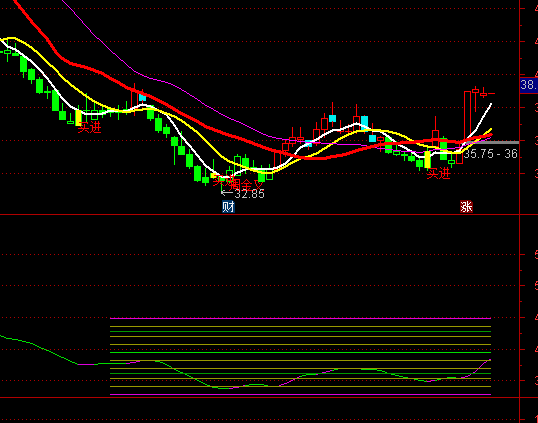538x423 pixels.
Task: Select the tall red hollow breakout candlestick
Action: pos(467,116)
